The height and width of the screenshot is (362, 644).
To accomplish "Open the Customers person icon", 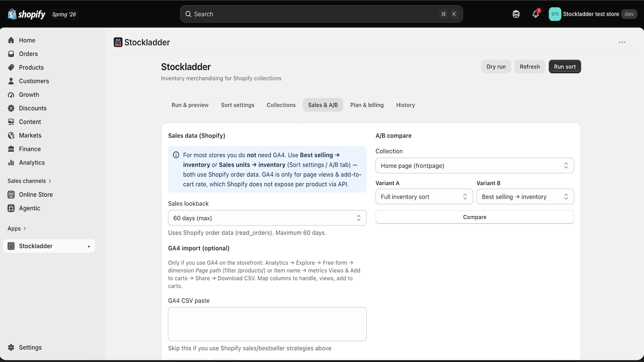I will pyautogui.click(x=11, y=81).
